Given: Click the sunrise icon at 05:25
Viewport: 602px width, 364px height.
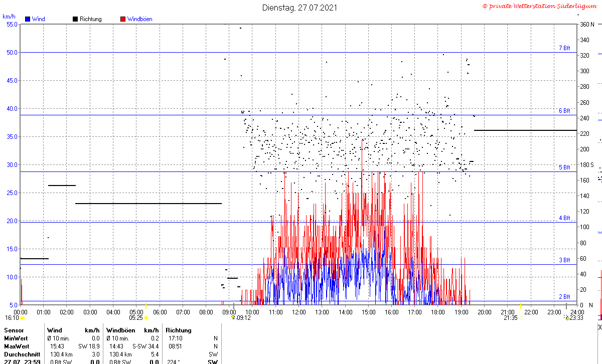Looking at the screenshot, I should click(146, 317).
